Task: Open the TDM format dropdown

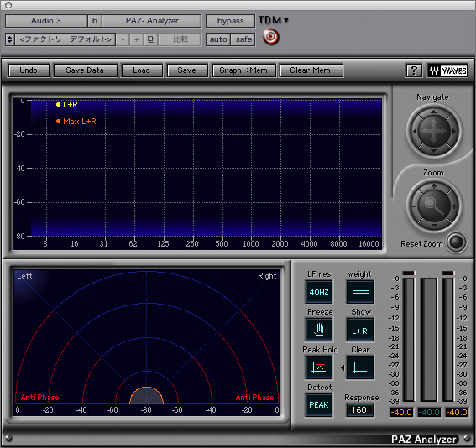Action: coord(274,20)
